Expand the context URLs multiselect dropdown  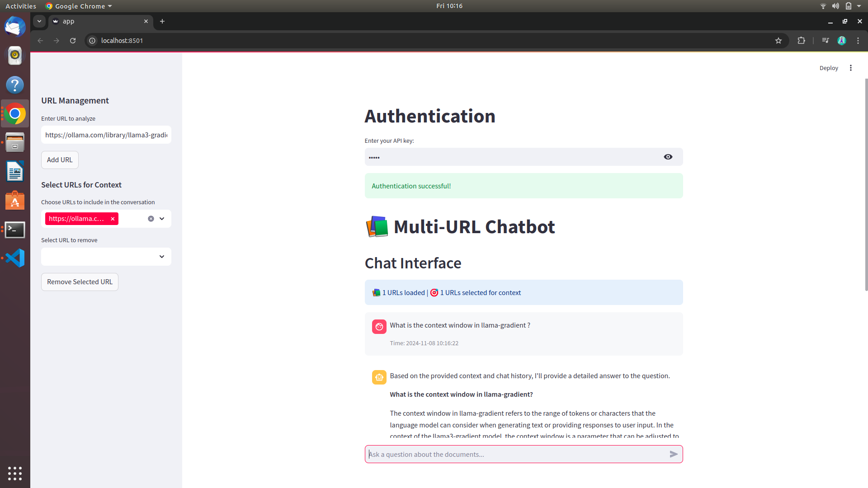pyautogui.click(x=162, y=219)
